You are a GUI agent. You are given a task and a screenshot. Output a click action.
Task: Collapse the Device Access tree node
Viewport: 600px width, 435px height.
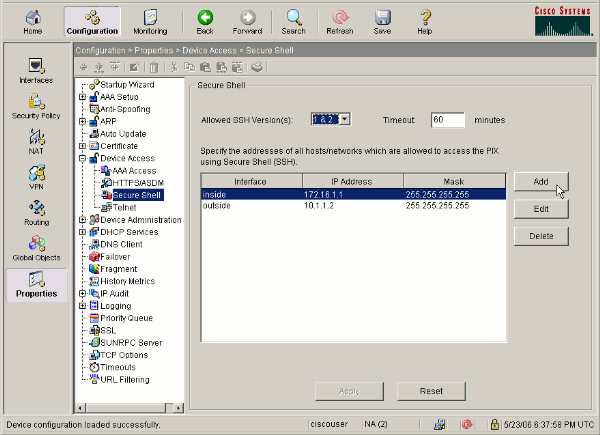82,158
